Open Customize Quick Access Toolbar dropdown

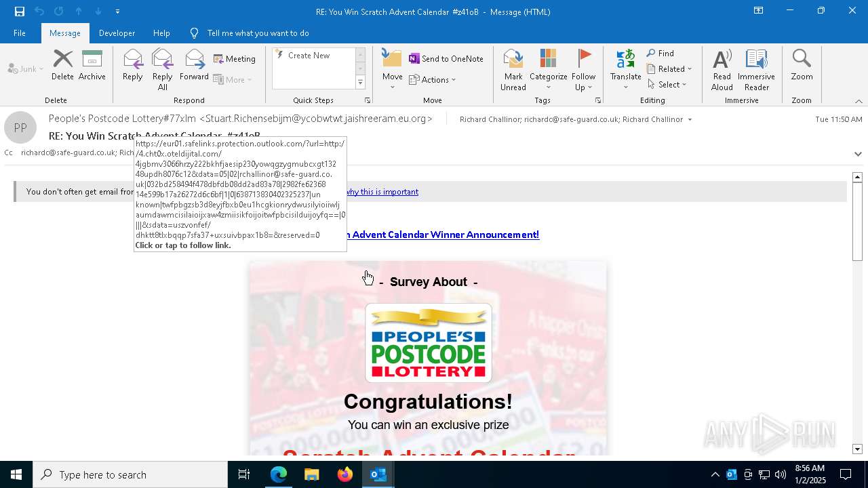tap(117, 12)
